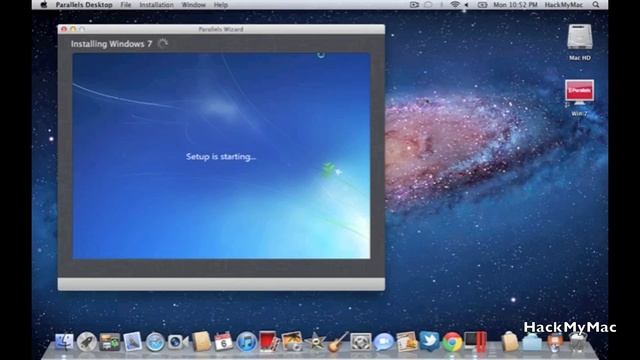The height and width of the screenshot is (360, 640).
Task: Minimize the Parallels Wizard window
Action: coord(73,29)
